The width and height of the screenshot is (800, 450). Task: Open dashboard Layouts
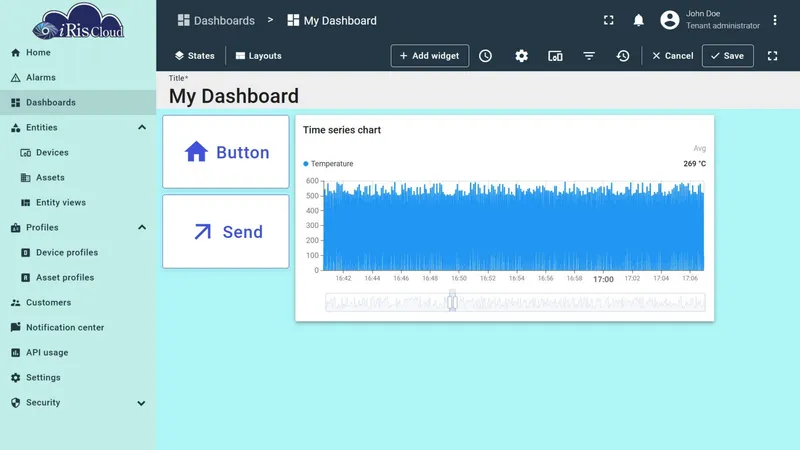[x=258, y=56]
